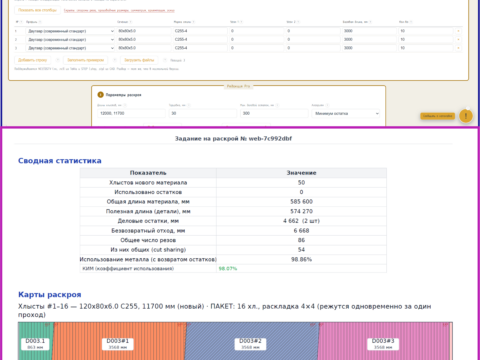This screenshot has height=360, width=480.
Task: Click row 1 quantity field 10
Action: coord(426,31)
